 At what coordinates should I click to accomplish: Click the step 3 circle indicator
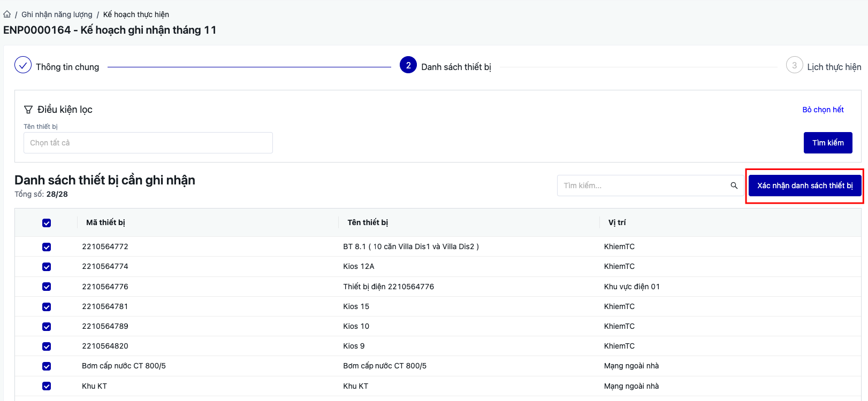pos(794,65)
